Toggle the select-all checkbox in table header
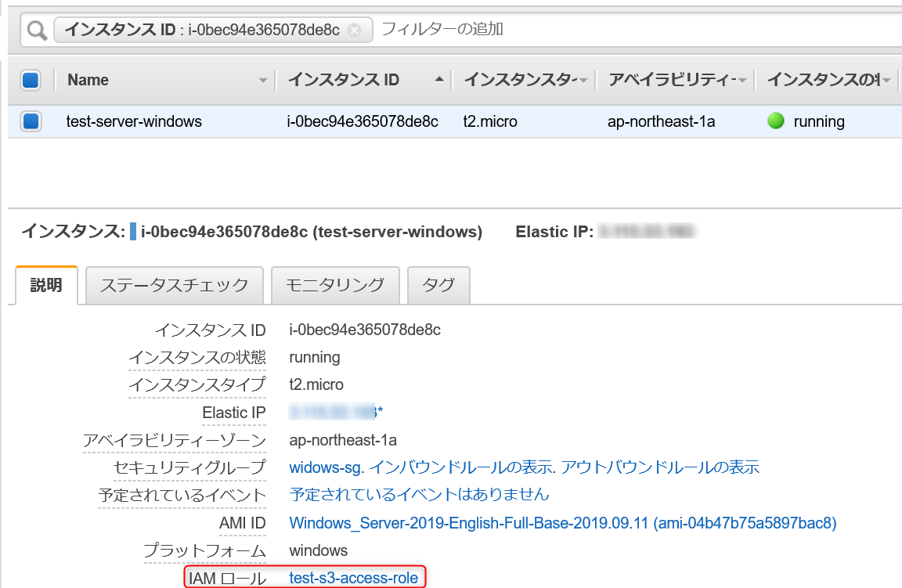 (x=29, y=79)
